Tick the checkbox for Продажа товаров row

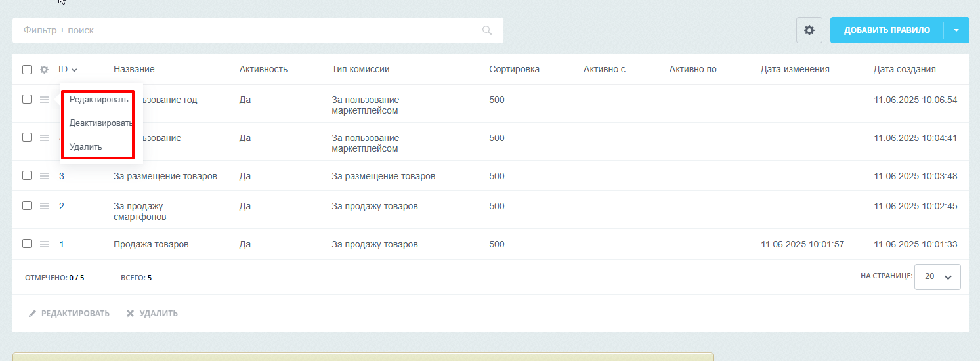point(27,244)
